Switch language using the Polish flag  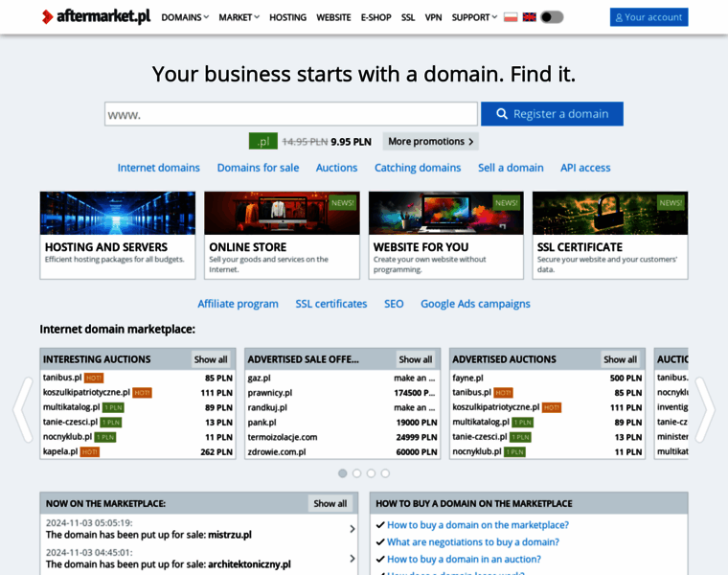[511, 17]
